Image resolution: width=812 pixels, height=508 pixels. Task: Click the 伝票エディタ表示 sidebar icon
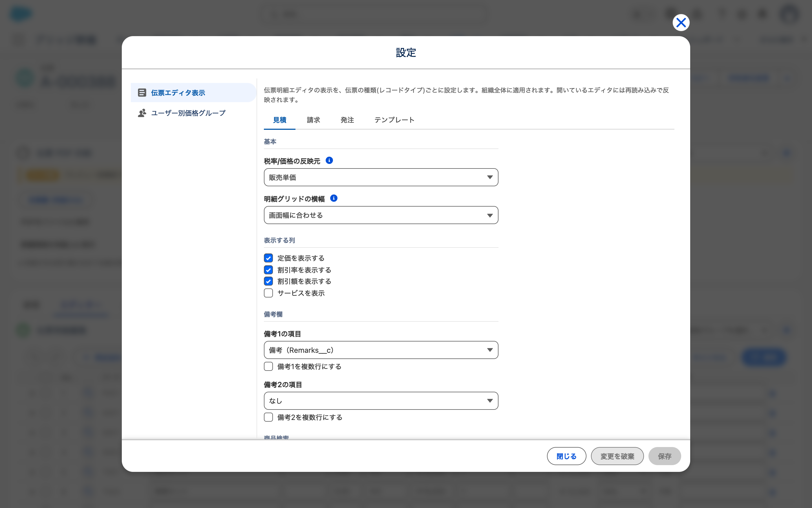point(142,93)
